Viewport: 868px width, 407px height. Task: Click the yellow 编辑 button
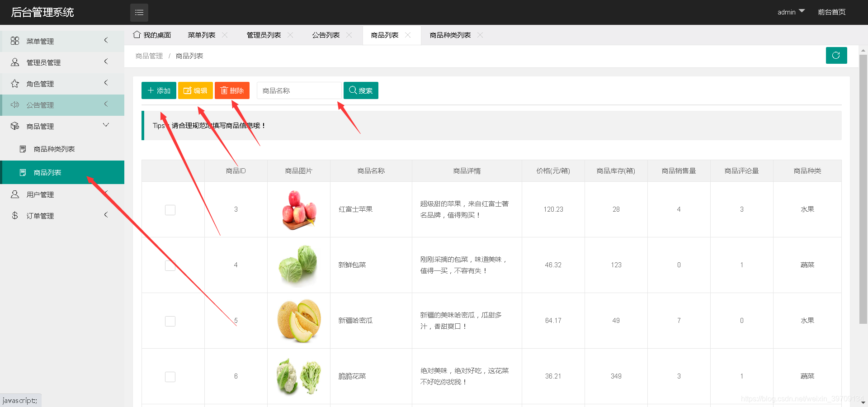[195, 90]
